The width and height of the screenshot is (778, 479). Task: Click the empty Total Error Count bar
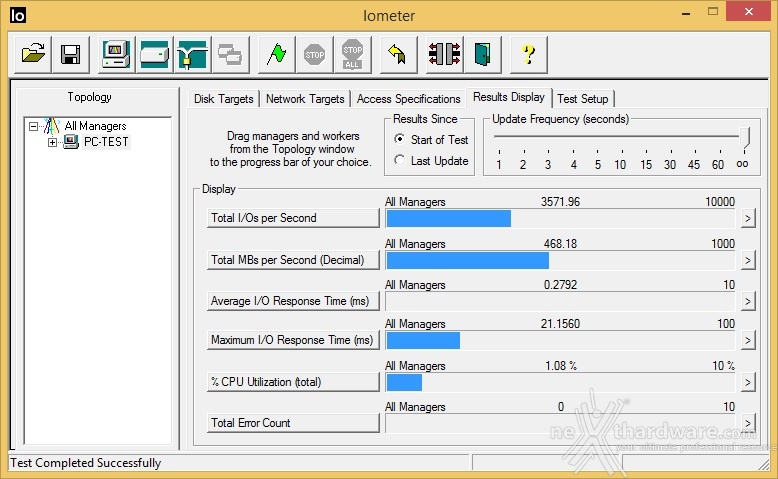[560, 423]
